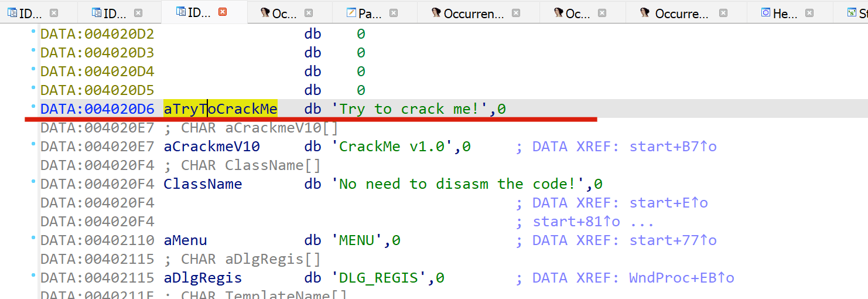868x299 pixels.
Task: Click the icon on the 'Occurre...' tab
Action: (x=645, y=13)
